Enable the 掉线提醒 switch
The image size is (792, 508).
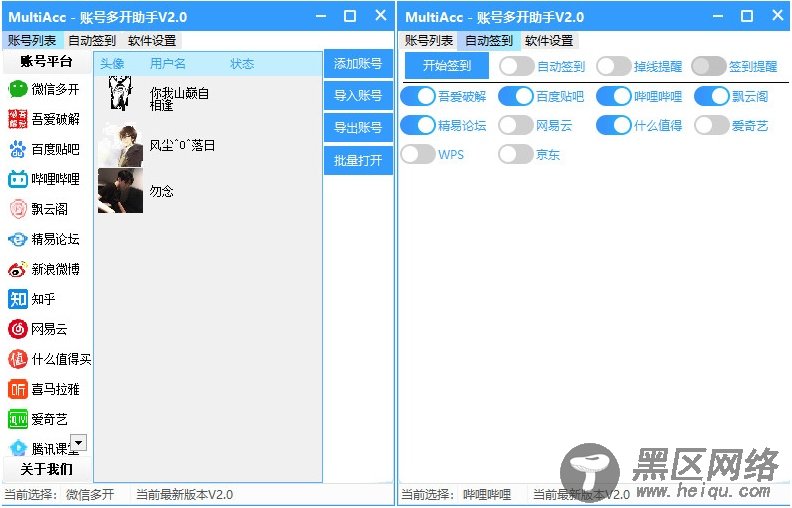614,66
